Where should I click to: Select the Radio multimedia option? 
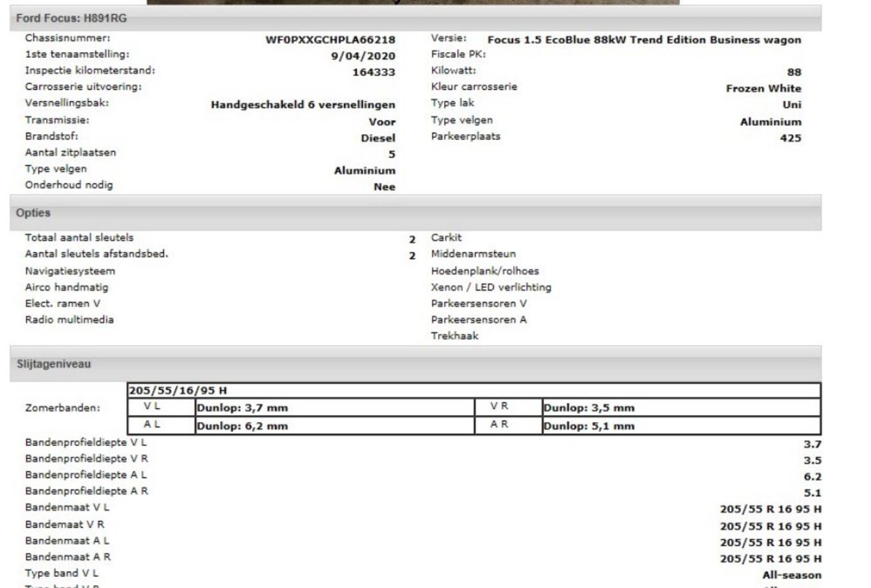(x=69, y=320)
